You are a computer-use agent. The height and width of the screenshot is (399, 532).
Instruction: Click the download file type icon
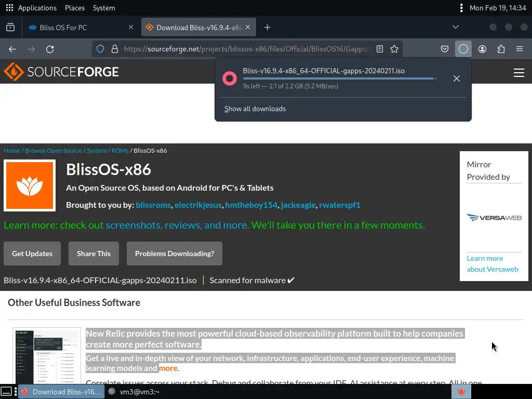click(x=230, y=78)
